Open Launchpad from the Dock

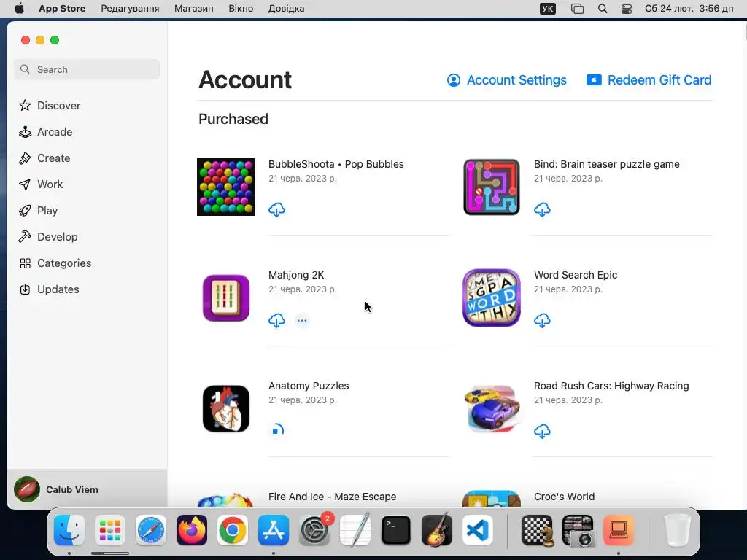[110, 530]
